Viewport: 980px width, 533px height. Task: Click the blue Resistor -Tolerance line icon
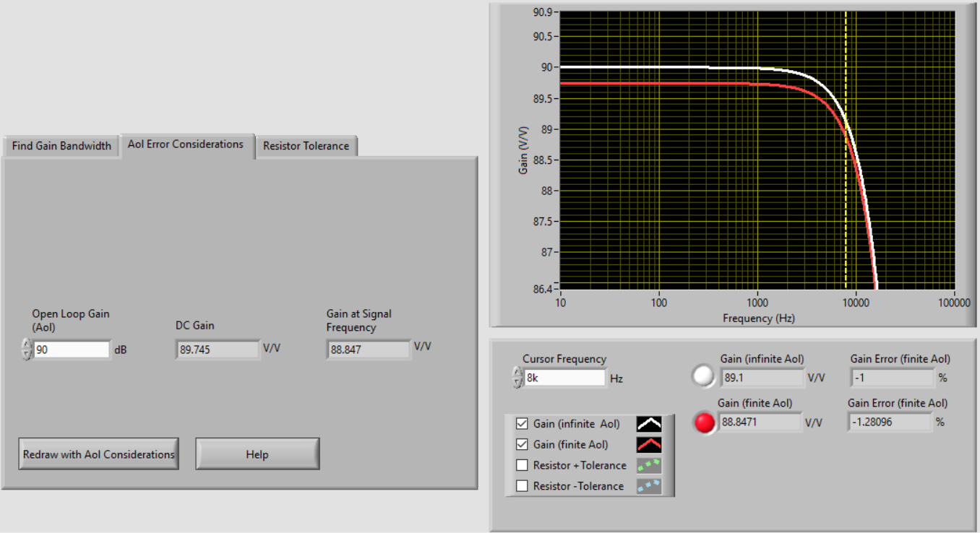click(648, 487)
